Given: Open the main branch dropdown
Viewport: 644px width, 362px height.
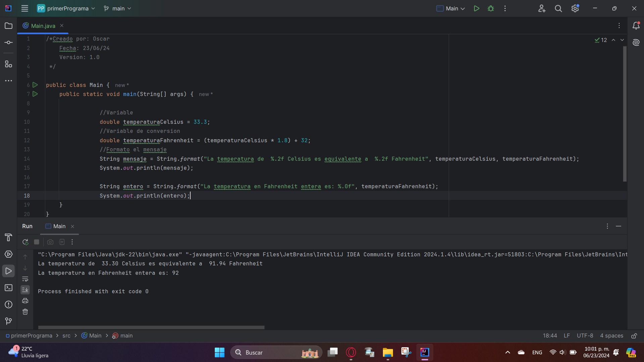Looking at the screenshot, I should 117,8.
